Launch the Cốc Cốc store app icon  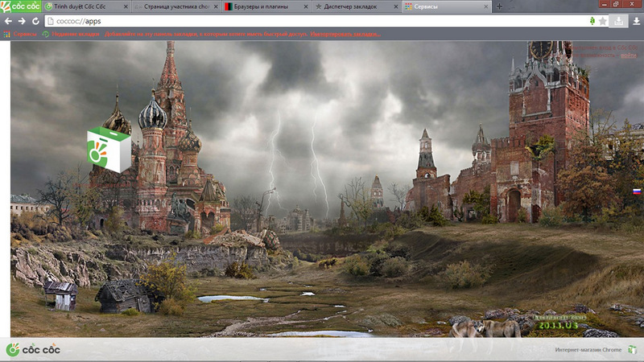coord(109,150)
